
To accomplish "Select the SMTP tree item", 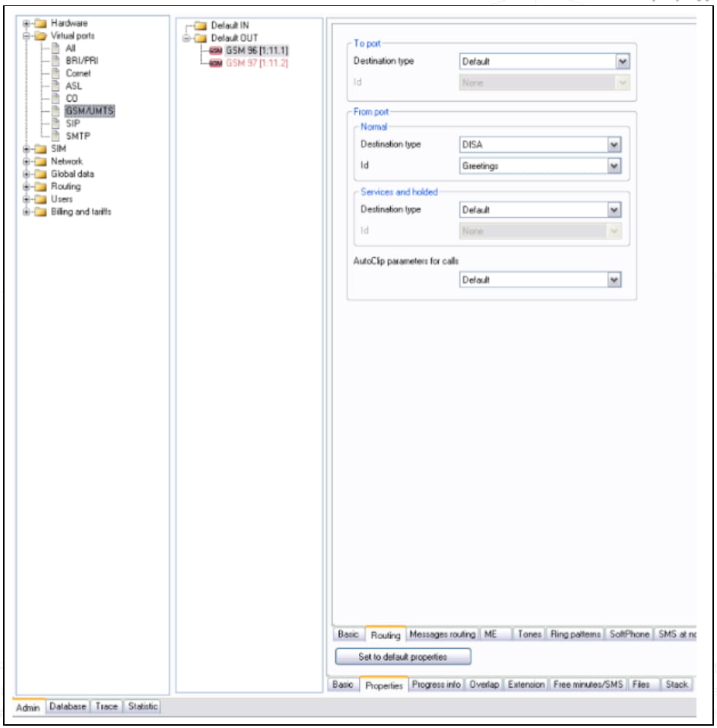I will pos(78,136).
